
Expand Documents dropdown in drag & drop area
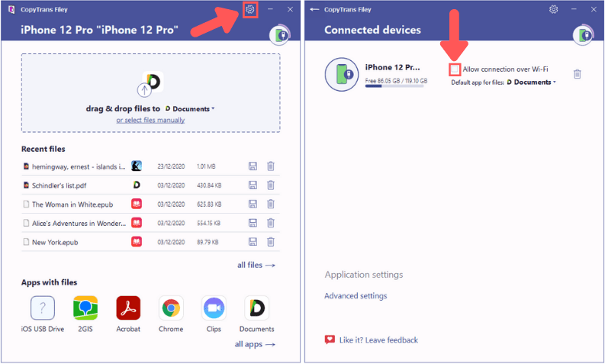(189, 109)
